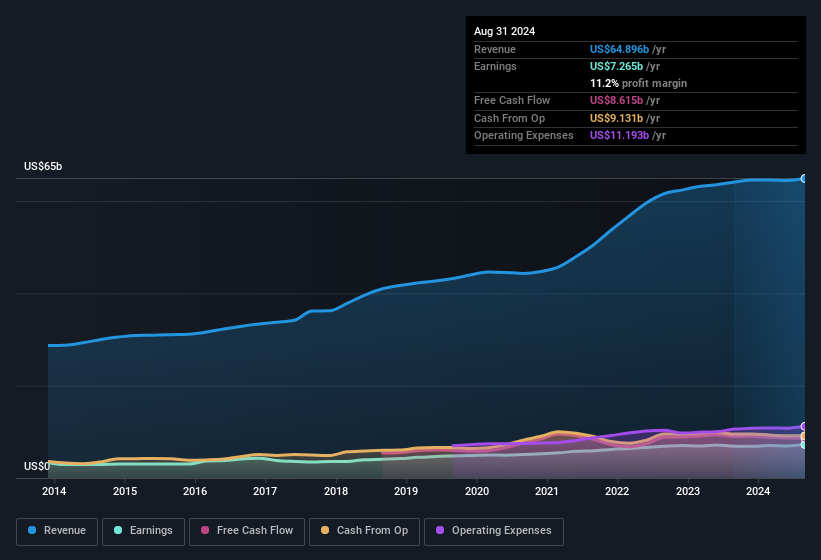Select the 2017 x-axis label
821x560 pixels.
point(265,491)
